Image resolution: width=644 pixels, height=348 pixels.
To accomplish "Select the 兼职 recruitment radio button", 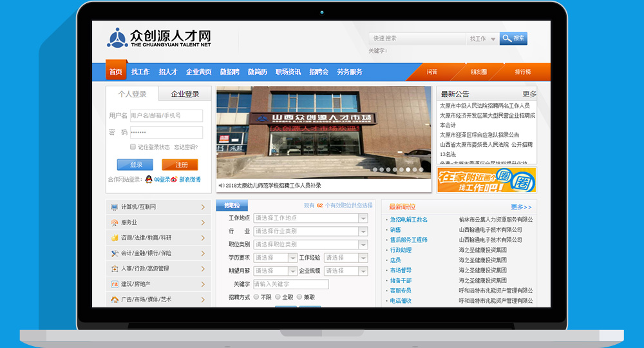I will point(299,297).
